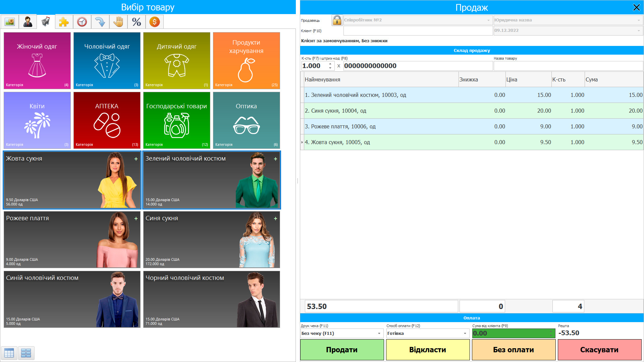Open the red clock icon tab
Viewport: 644px width, 362px height.
(x=82, y=22)
